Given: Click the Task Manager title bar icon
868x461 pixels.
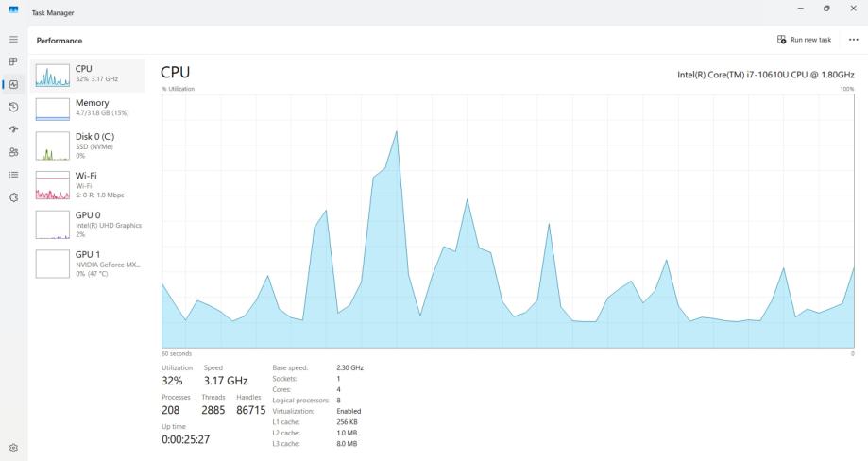Looking at the screenshot, I should click(13, 9).
